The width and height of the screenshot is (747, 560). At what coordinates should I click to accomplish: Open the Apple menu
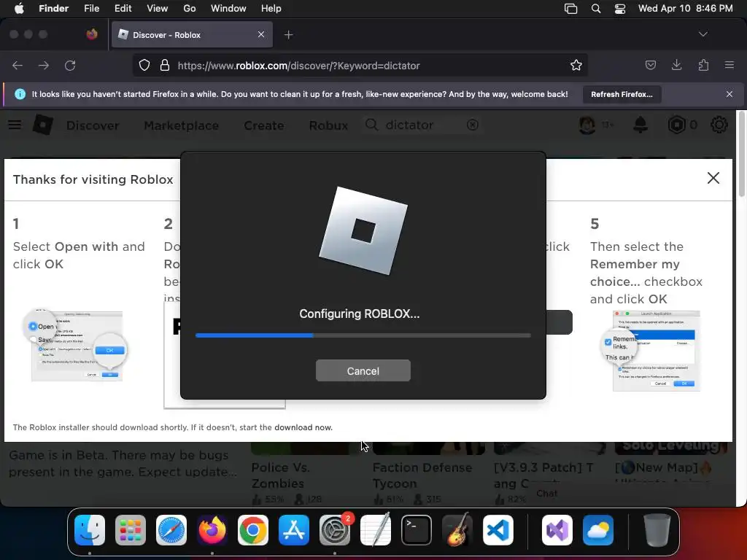(x=19, y=9)
